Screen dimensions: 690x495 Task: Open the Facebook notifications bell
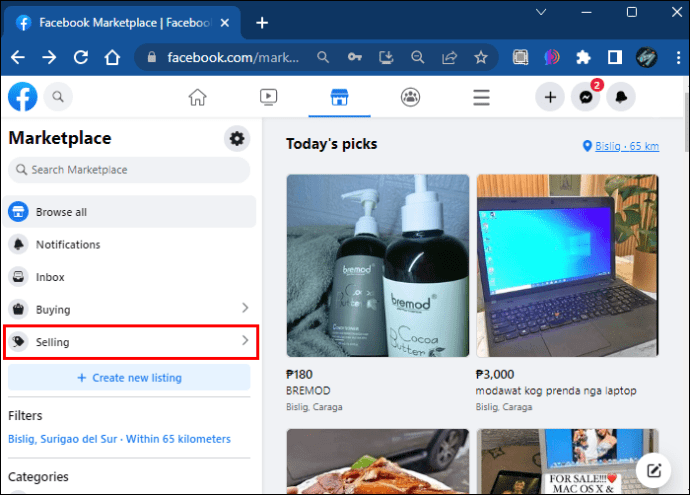[621, 97]
